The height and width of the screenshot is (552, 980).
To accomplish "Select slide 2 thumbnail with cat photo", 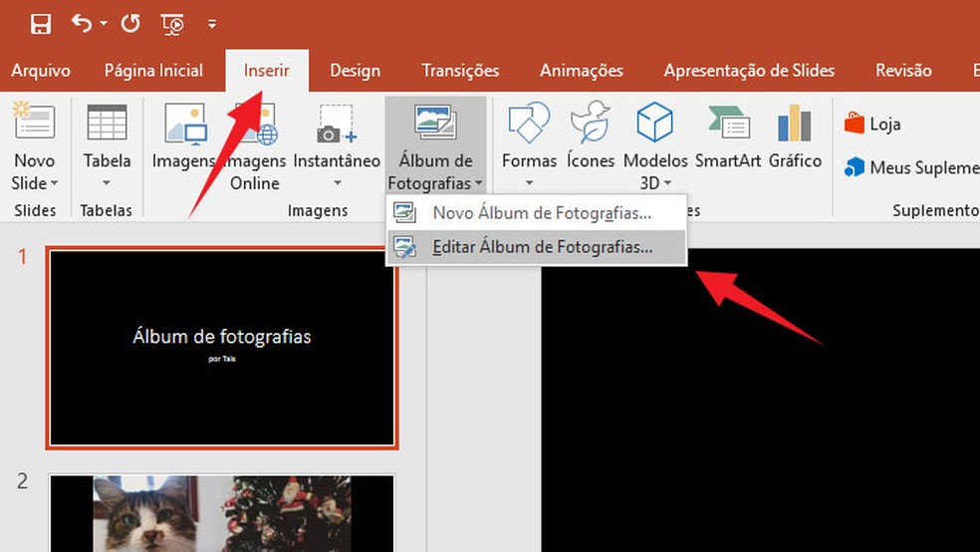I will tap(222, 513).
